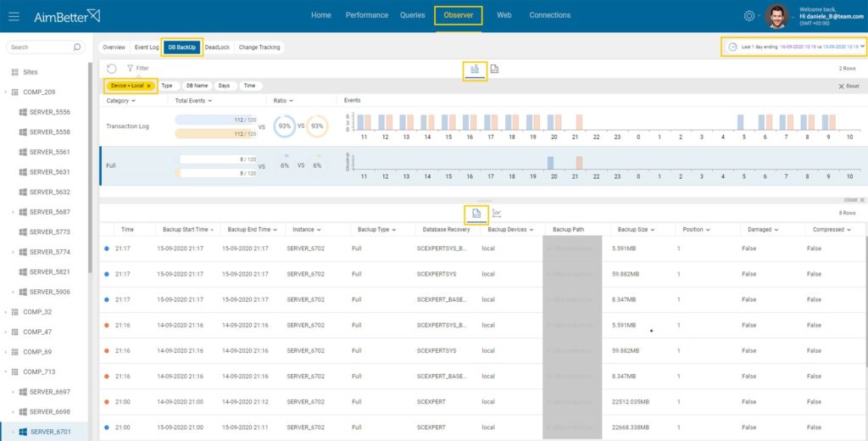
Task: Sort by Backup Start Time column
Action: [x=187, y=229]
